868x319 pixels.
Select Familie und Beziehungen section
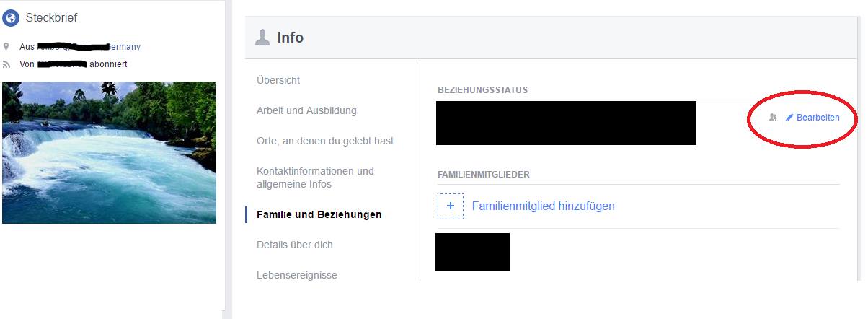coord(319,214)
